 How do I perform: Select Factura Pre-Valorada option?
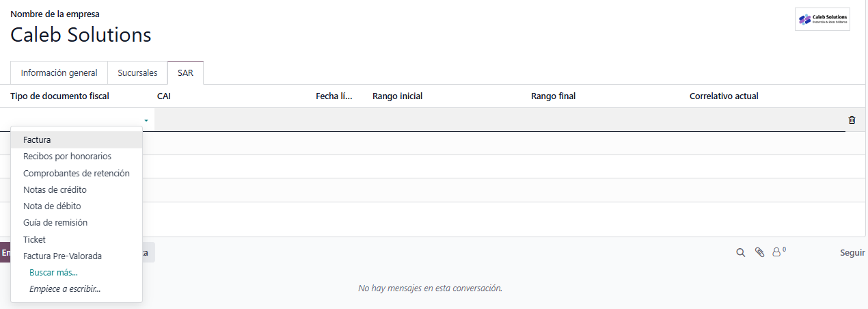[x=77, y=256]
